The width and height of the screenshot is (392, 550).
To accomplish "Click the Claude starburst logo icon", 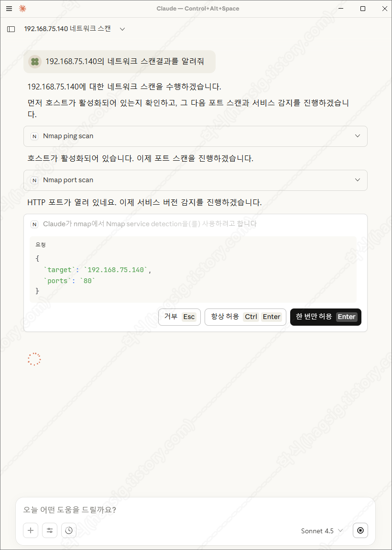I will [x=22, y=9].
